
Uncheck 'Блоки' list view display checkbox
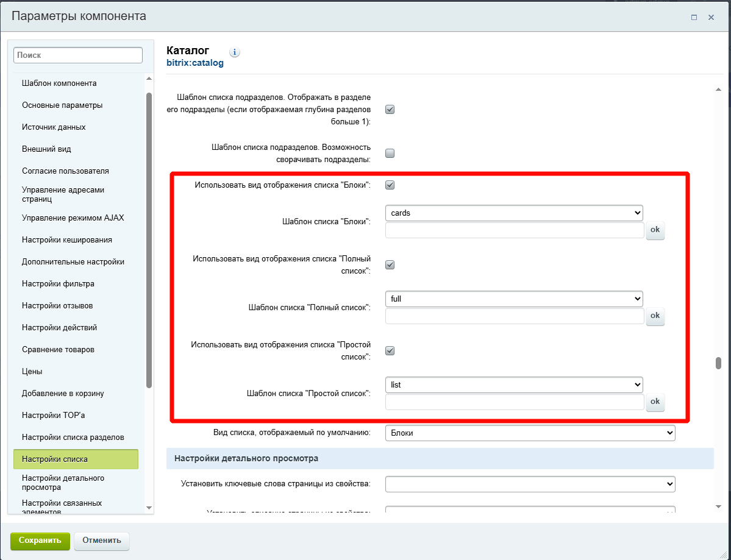pos(390,185)
